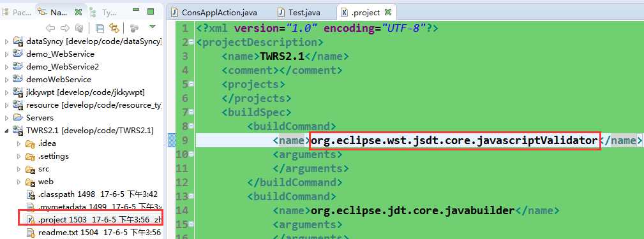Click the project name text TWRS2.1 in editor
The height and width of the screenshot is (239, 644).
[x=282, y=56]
